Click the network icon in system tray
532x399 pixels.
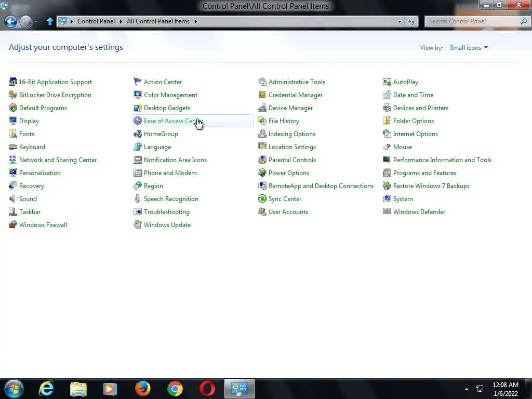tap(480, 389)
